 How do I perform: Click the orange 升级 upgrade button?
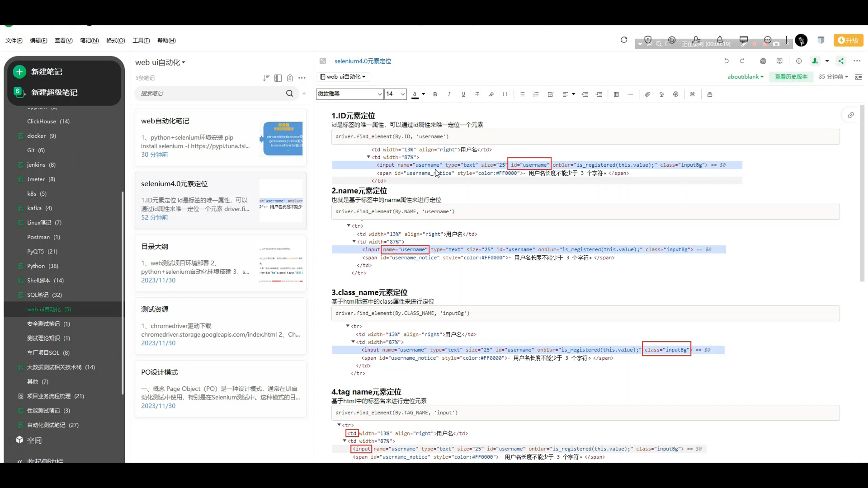point(849,40)
